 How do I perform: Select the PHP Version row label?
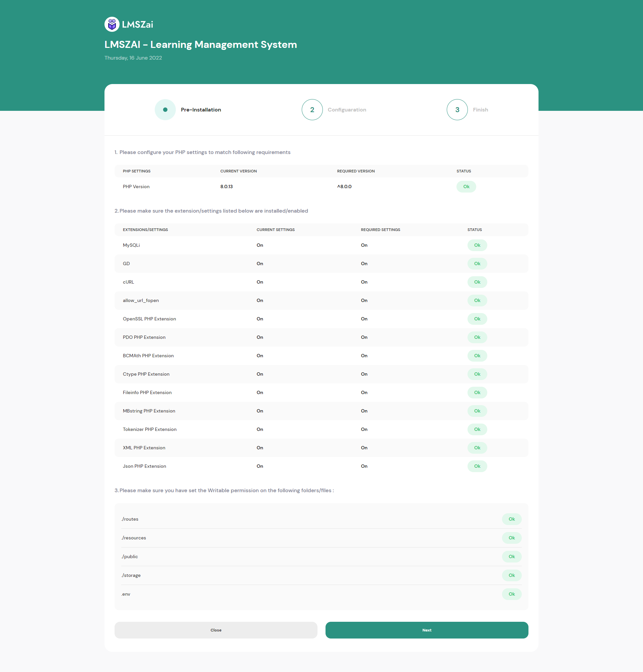[136, 186]
